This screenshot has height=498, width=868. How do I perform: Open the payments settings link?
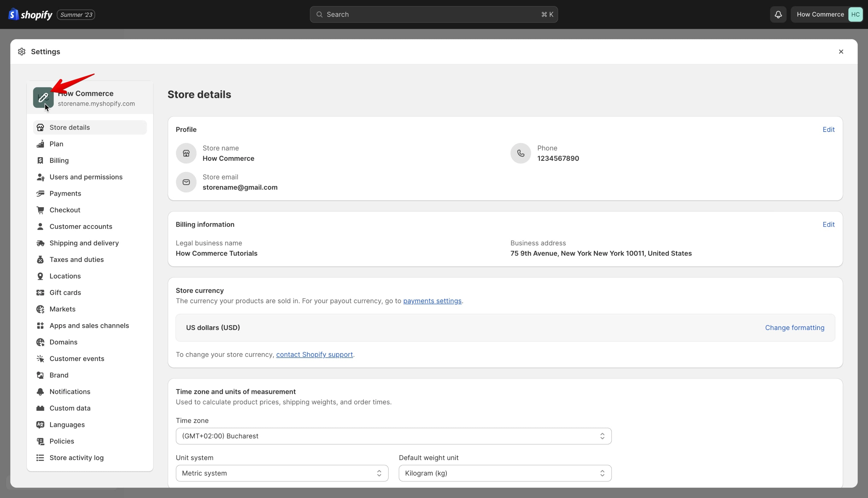(x=432, y=301)
